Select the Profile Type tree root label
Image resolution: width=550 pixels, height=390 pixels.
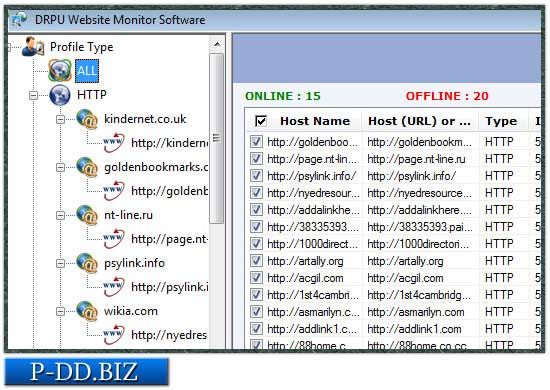(x=81, y=47)
